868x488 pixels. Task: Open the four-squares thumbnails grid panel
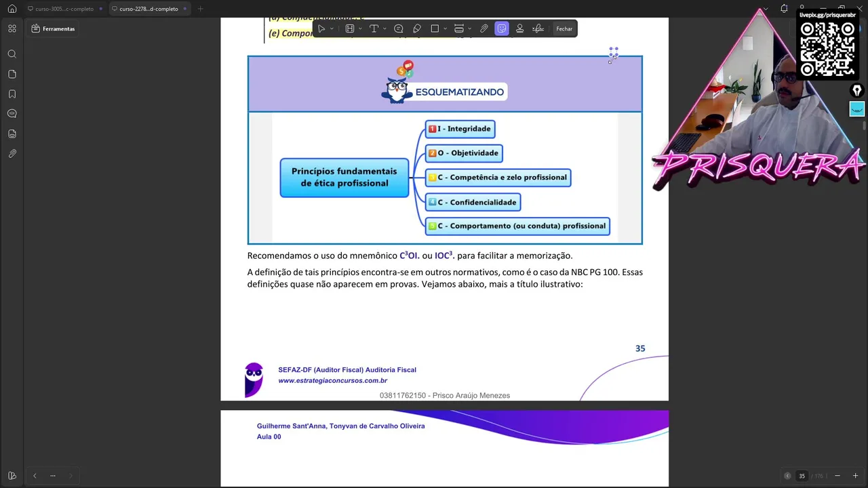tap(12, 28)
